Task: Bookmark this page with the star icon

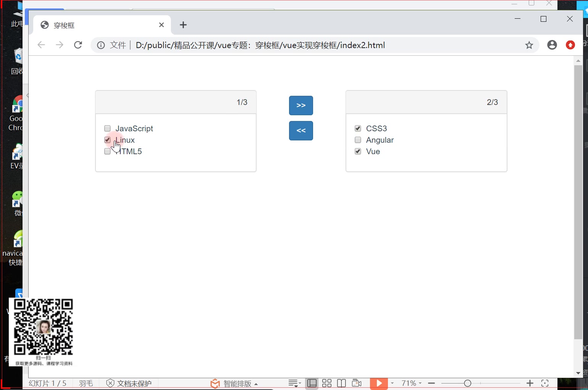Action: (529, 45)
